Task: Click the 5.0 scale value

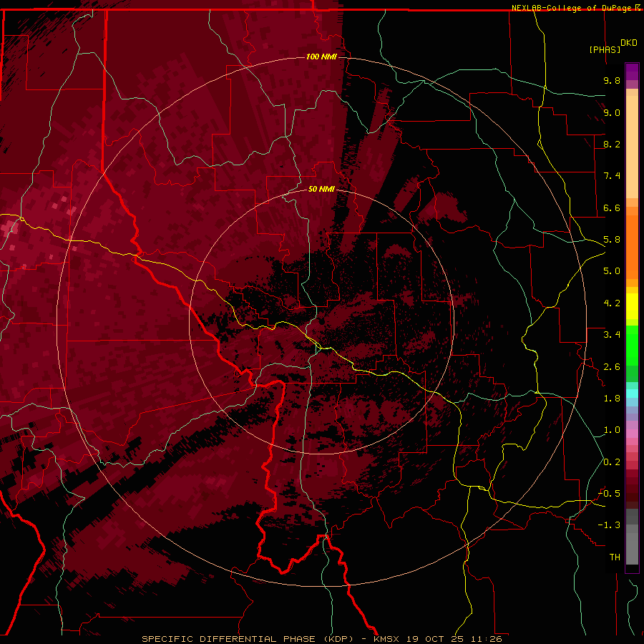Action: pyautogui.click(x=612, y=271)
